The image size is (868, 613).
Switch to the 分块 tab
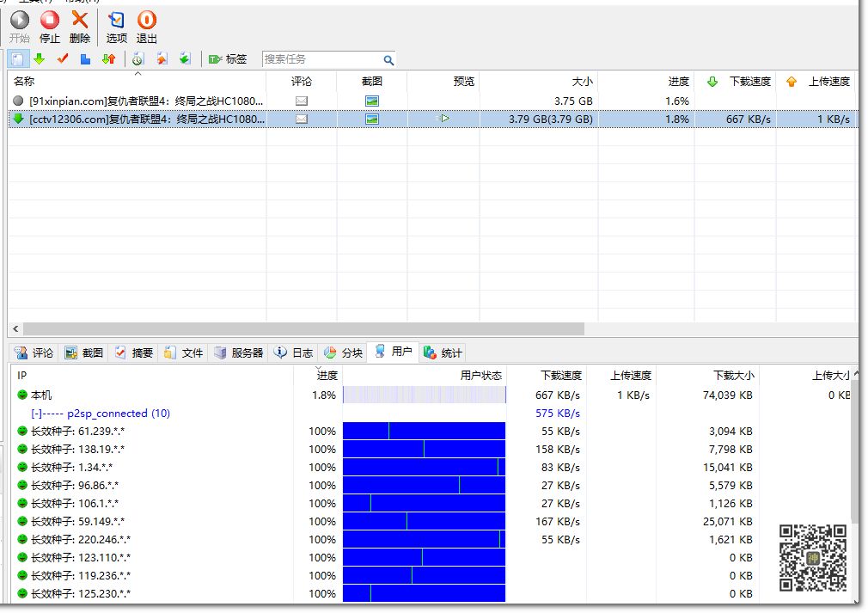click(344, 352)
